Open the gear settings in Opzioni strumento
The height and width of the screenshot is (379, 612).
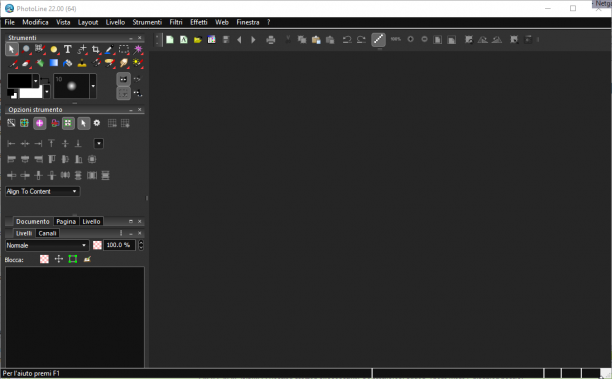pos(97,123)
